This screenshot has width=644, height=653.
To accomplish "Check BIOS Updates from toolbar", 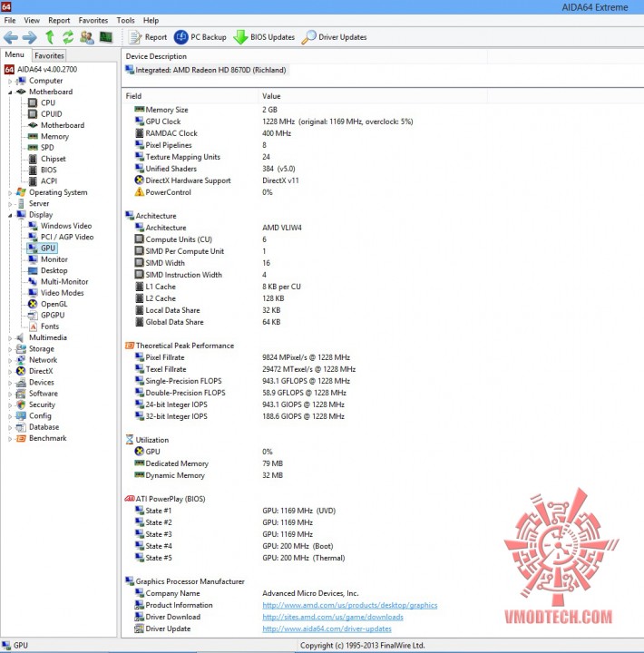I will click(264, 37).
